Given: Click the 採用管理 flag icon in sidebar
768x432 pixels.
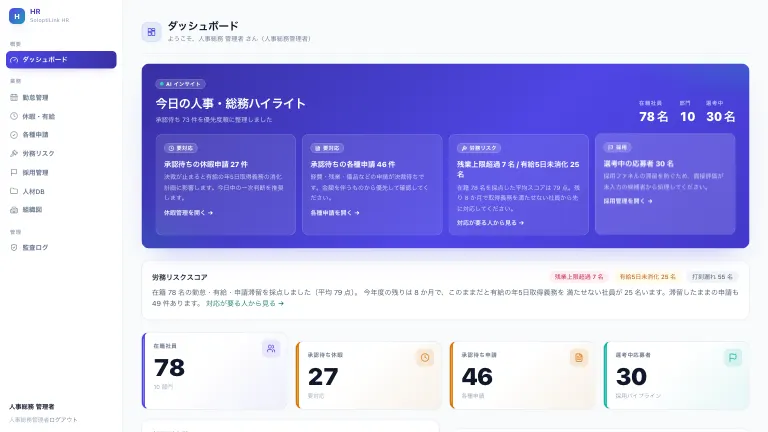Looking at the screenshot, I should (x=14, y=172).
